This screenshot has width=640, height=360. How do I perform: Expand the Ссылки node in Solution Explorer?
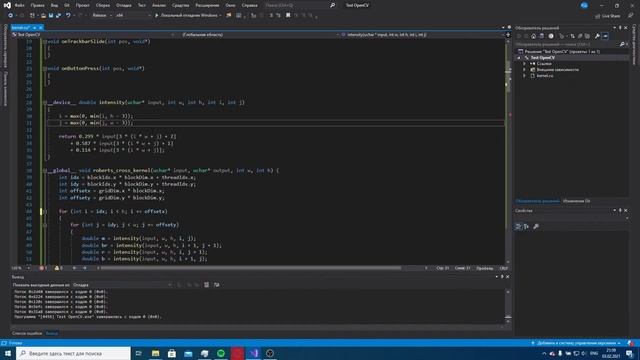(x=524, y=64)
